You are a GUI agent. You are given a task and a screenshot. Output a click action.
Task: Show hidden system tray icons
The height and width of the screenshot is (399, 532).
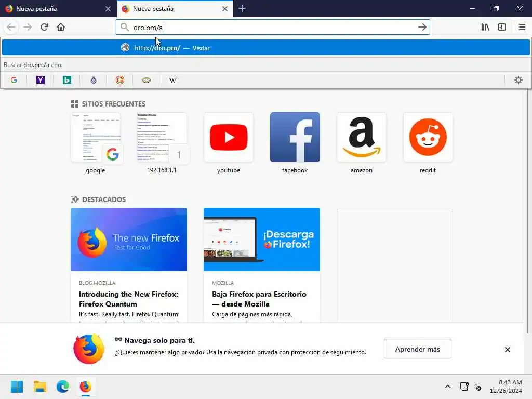[448, 387]
